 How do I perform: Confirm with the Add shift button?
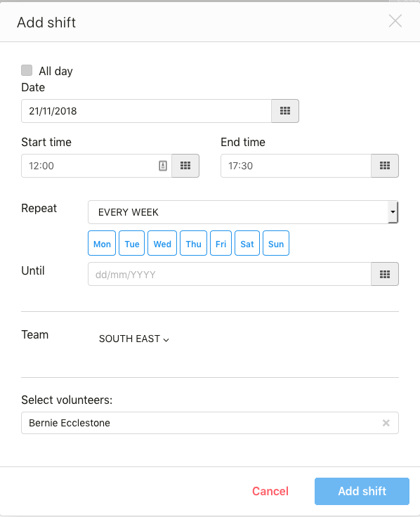click(362, 491)
